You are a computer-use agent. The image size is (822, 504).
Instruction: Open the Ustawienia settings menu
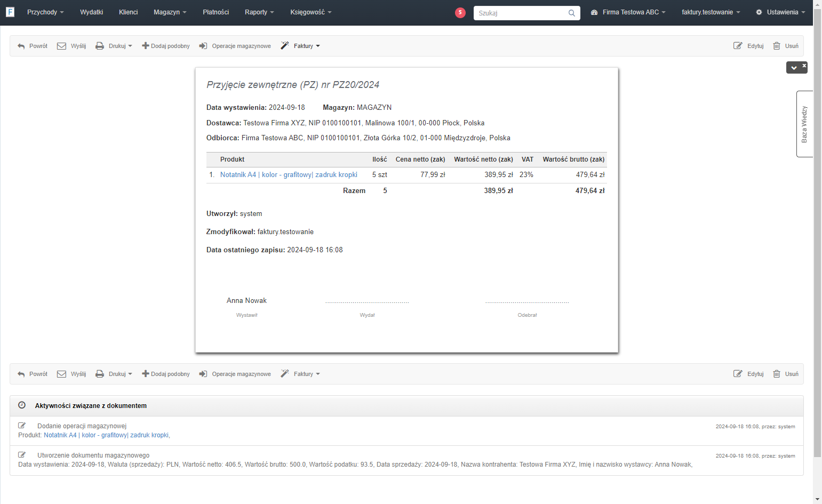coord(780,12)
